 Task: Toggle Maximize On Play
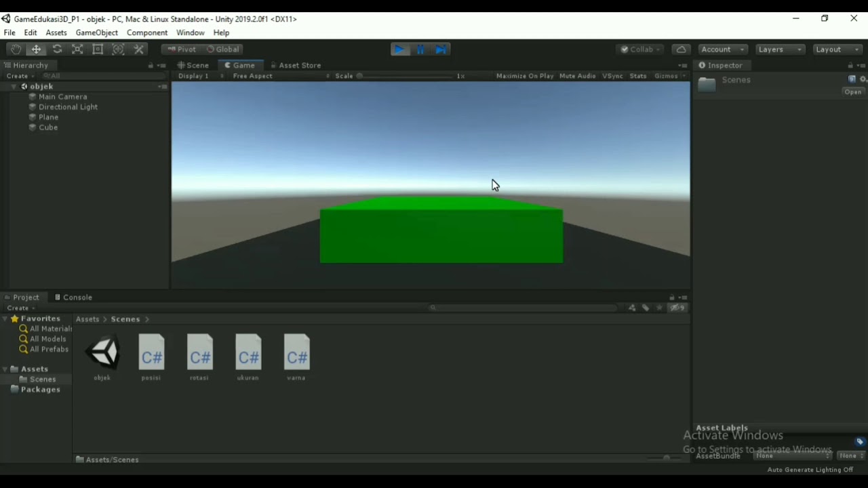point(525,76)
